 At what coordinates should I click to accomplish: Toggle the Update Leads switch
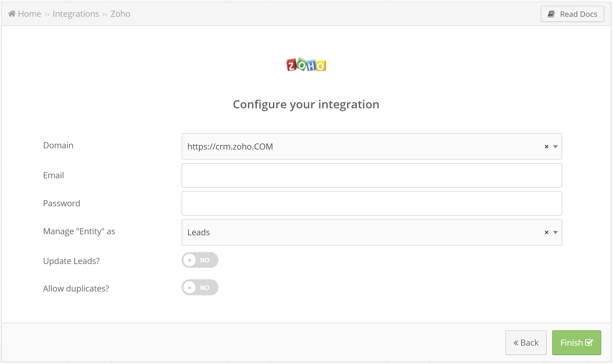pos(200,260)
